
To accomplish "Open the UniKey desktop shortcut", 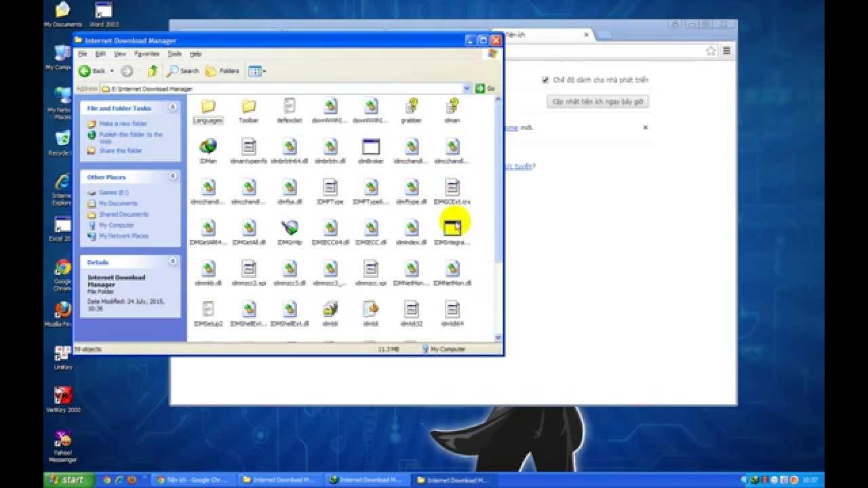I will pyautogui.click(x=62, y=358).
